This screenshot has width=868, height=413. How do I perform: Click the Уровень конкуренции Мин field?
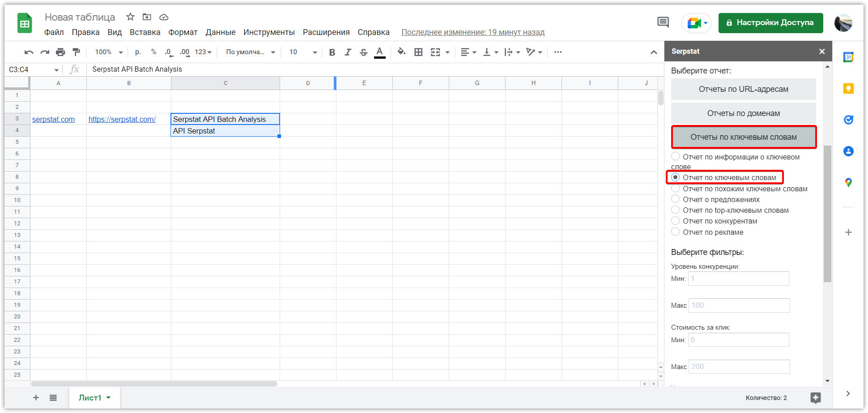click(x=739, y=279)
